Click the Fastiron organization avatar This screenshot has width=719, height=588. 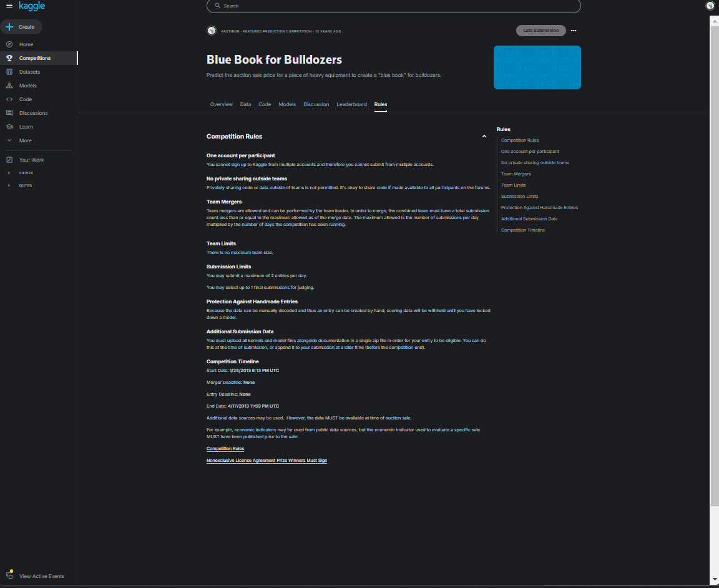(212, 31)
